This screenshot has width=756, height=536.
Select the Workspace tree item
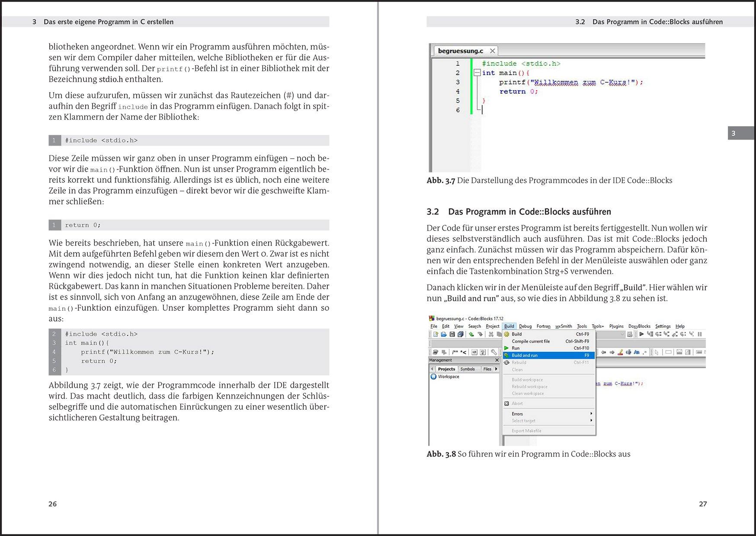coord(448,376)
